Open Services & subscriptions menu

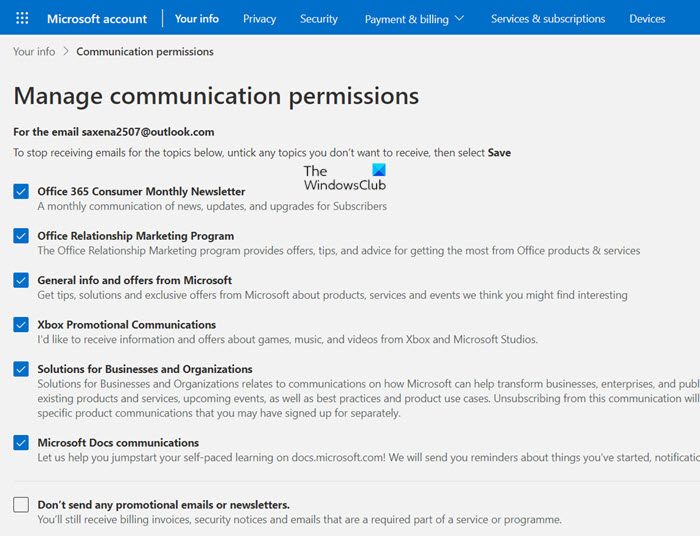[x=548, y=18]
